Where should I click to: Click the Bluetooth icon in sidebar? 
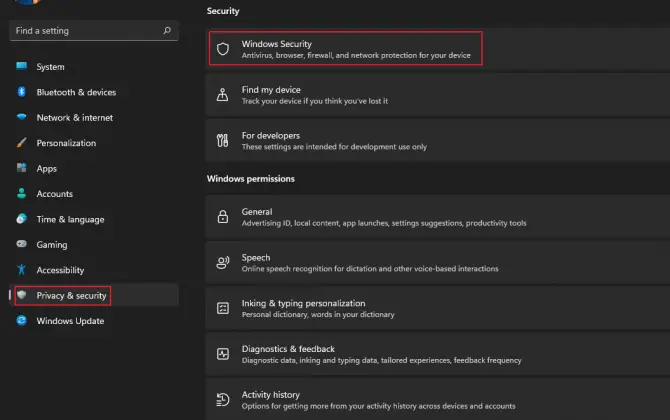pyautogui.click(x=21, y=91)
